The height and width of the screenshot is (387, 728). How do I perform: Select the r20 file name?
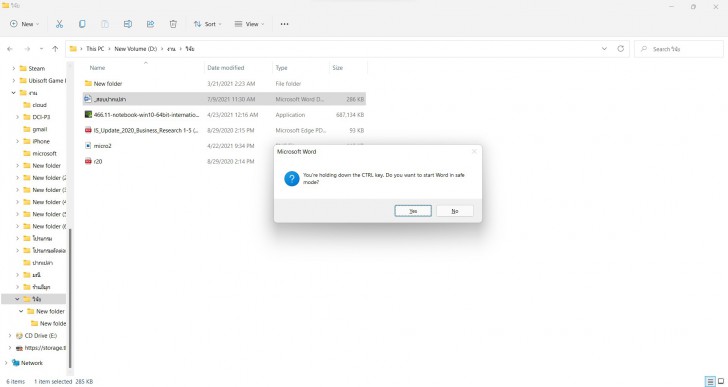(x=98, y=161)
